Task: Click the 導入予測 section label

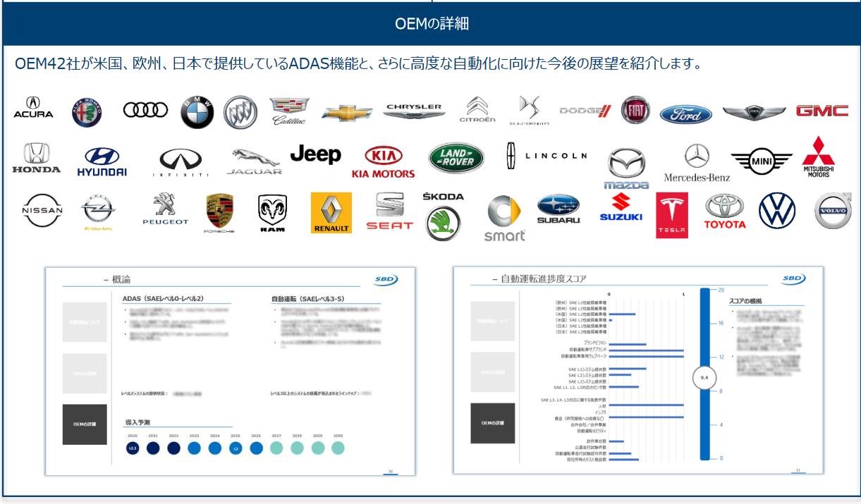Action: [x=137, y=423]
